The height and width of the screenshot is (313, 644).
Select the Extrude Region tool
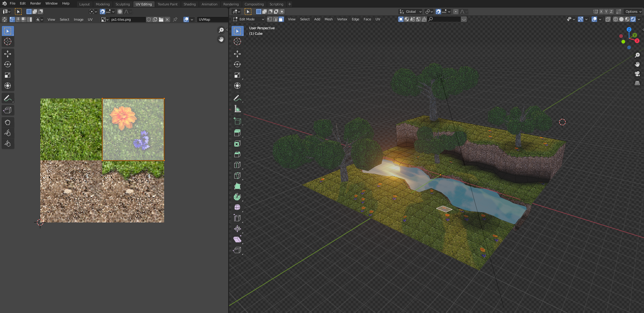[x=237, y=133]
